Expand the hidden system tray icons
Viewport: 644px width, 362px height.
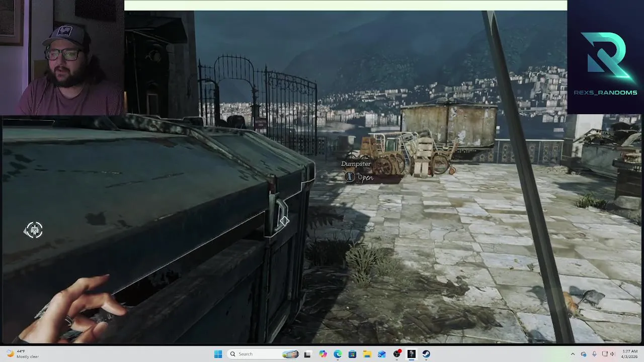[573, 354]
